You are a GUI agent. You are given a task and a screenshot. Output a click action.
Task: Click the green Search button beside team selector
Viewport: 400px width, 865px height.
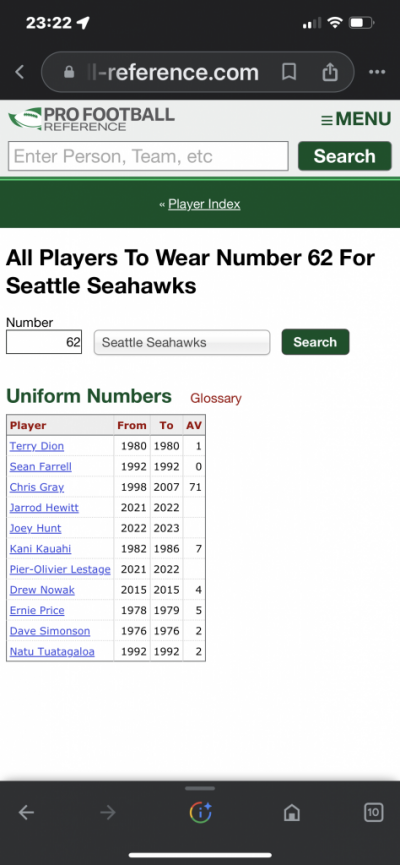coord(316,342)
